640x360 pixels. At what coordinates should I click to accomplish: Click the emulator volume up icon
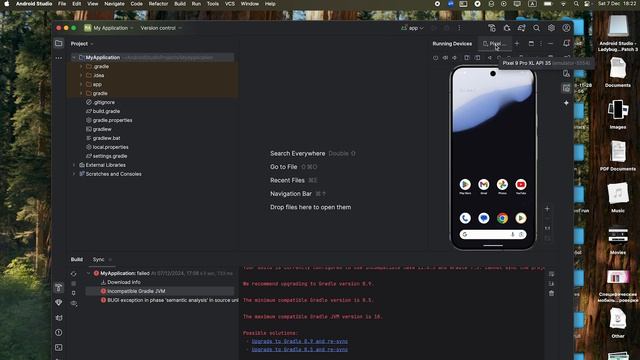click(x=445, y=58)
